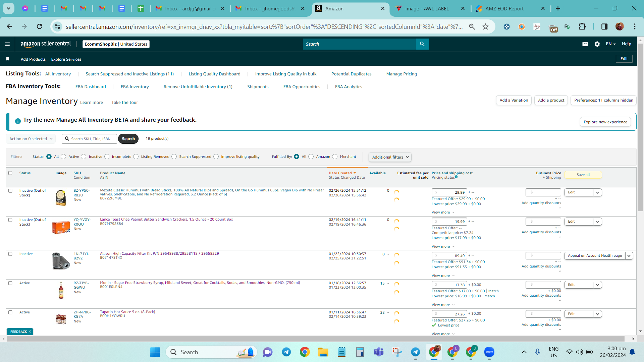Screen dimensions: 644x362
Task: Expand View more for Monin Syrup pricing
Action: tap(443, 305)
